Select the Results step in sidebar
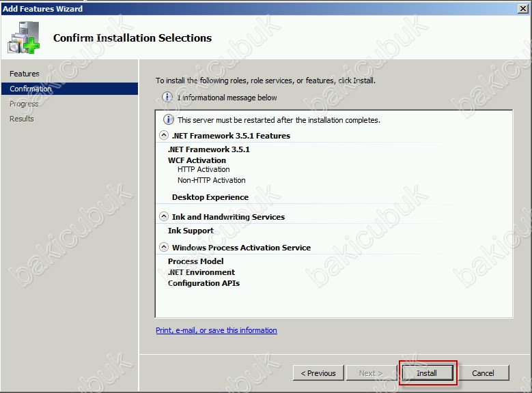 pos(22,119)
